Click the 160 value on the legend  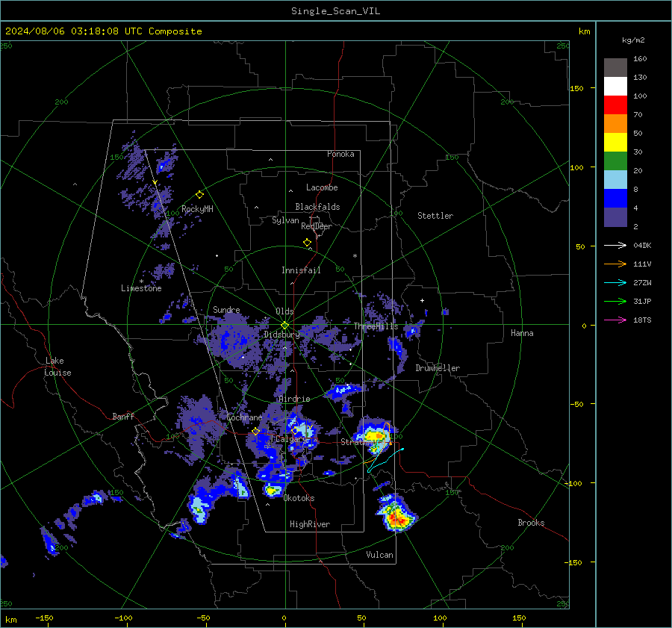pos(640,59)
